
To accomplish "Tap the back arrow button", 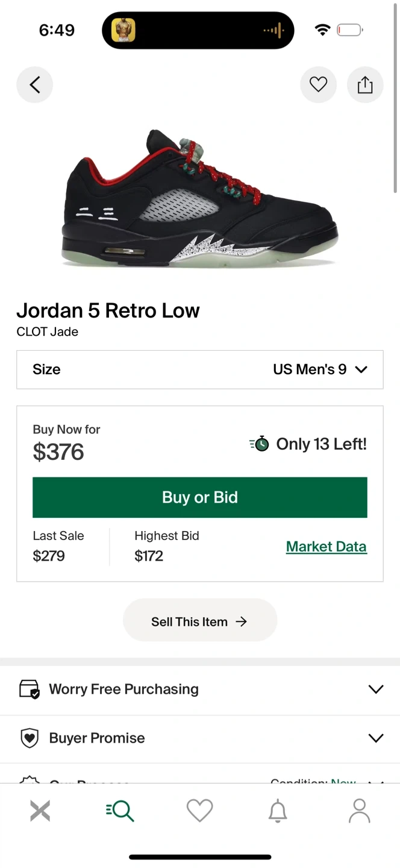I will point(34,85).
